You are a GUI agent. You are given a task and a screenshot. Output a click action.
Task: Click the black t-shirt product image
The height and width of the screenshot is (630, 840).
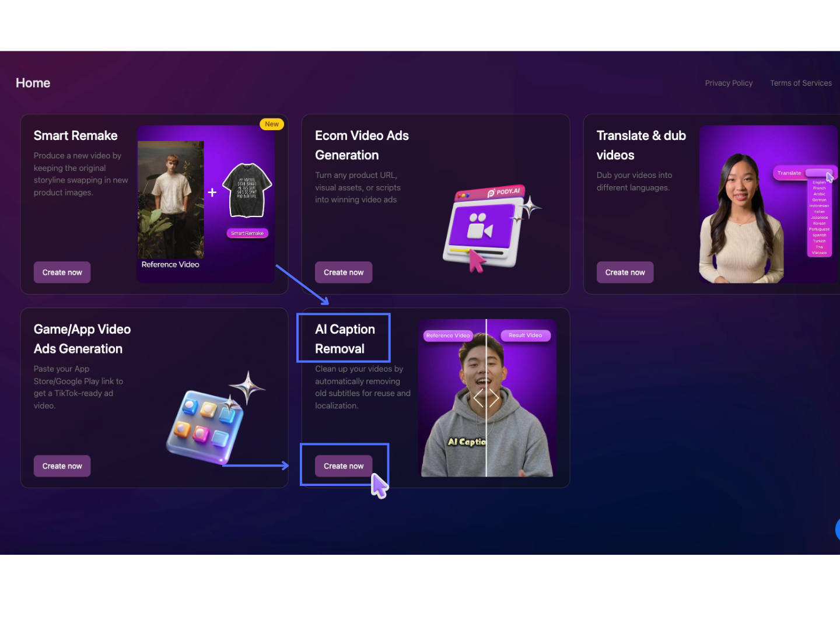pos(247,190)
